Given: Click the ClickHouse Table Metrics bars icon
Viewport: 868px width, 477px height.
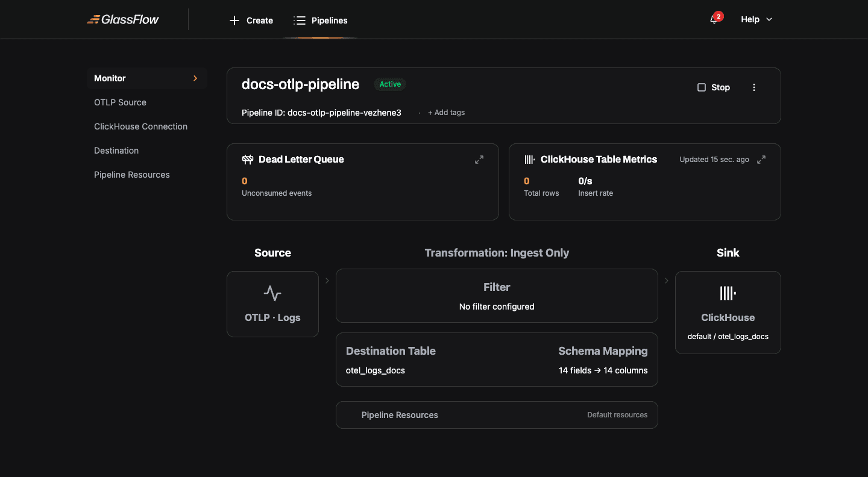Looking at the screenshot, I should coord(529,160).
